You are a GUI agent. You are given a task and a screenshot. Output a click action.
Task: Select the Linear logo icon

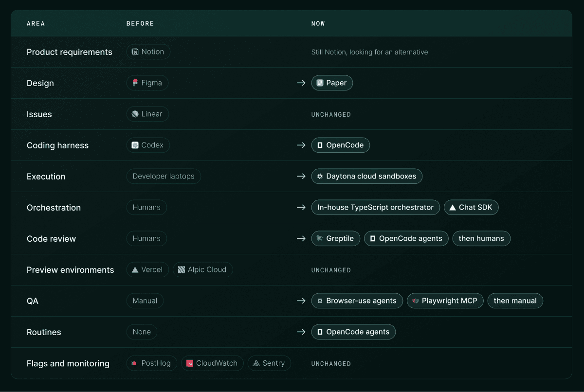coord(135,114)
